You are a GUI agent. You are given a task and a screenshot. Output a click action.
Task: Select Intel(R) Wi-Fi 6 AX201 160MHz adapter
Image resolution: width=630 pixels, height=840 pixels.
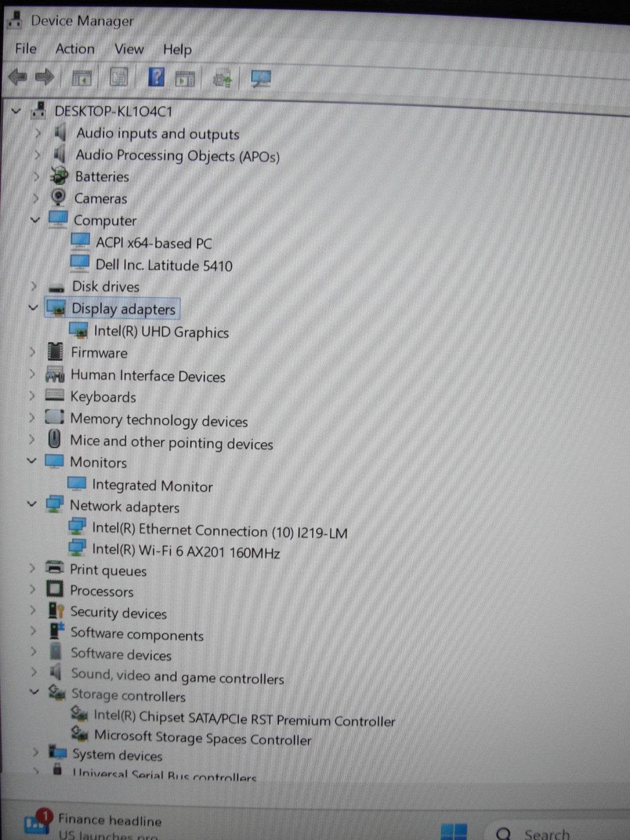[x=185, y=550]
